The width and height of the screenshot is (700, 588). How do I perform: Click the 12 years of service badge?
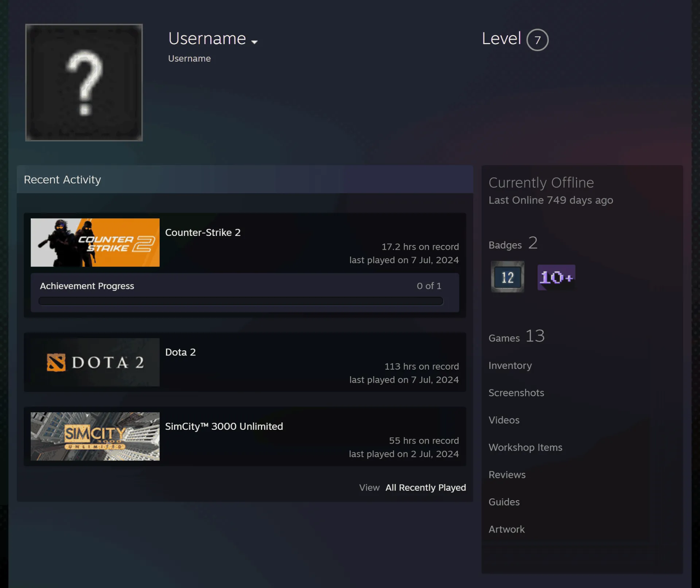[x=507, y=277]
